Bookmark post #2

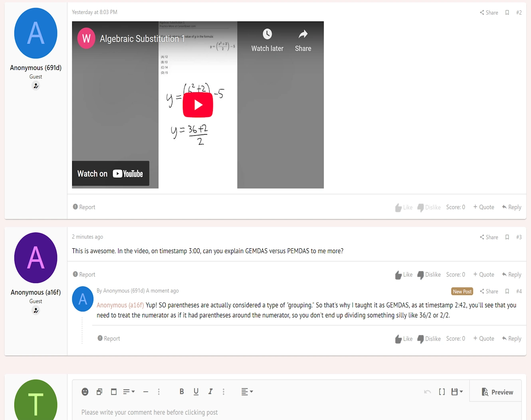507,13
